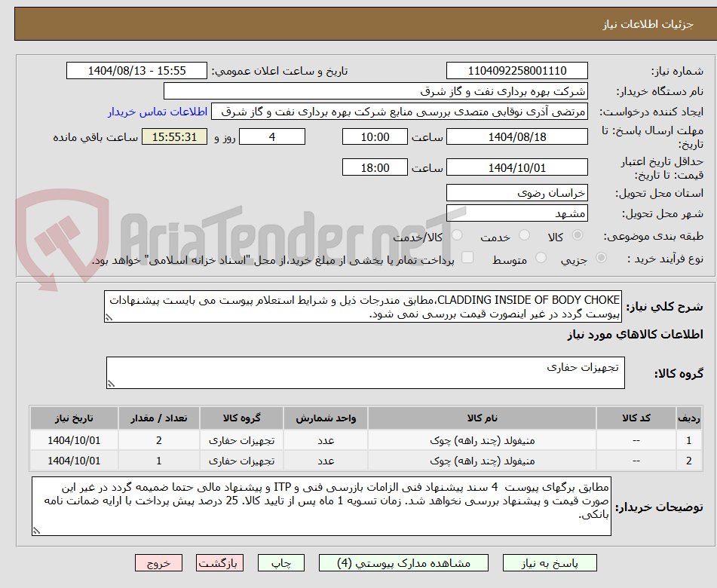Click the announcement datetime field 1404/08/13 - 15:55
The image size is (717, 588).
click(136, 71)
